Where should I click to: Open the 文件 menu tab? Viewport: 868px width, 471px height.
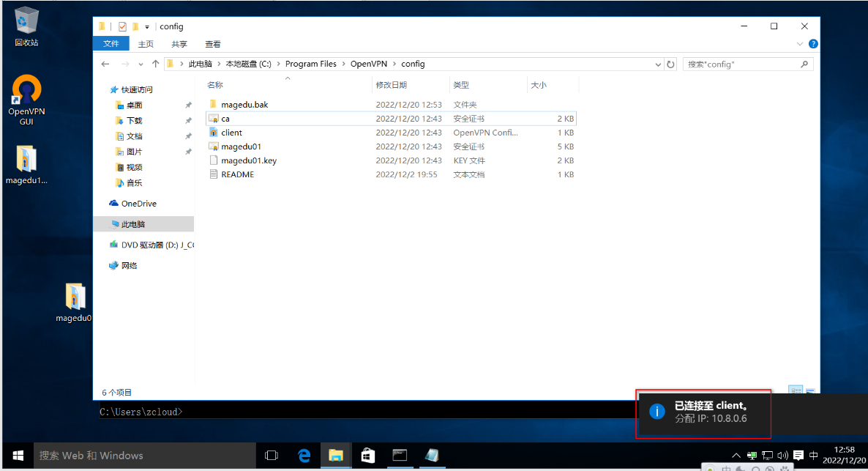pos(111,44)
